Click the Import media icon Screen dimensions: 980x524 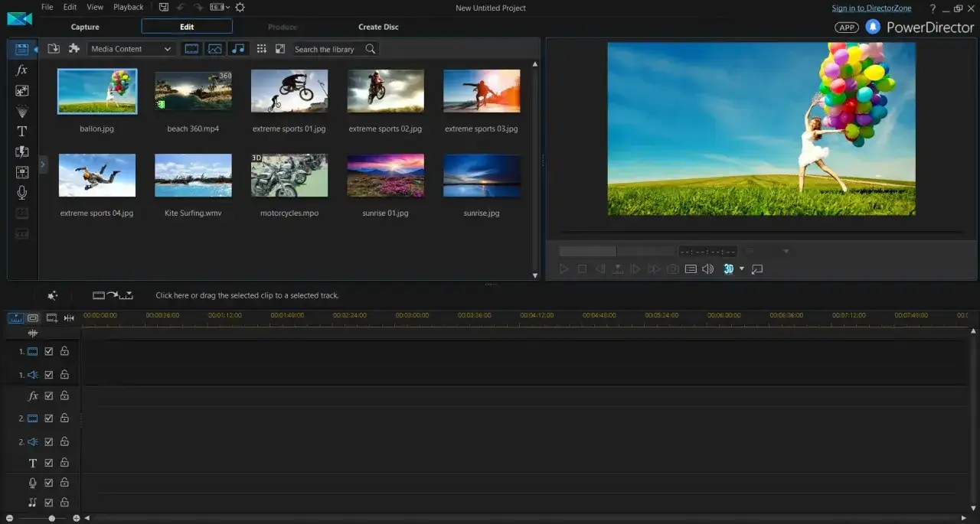coord(54,49)
